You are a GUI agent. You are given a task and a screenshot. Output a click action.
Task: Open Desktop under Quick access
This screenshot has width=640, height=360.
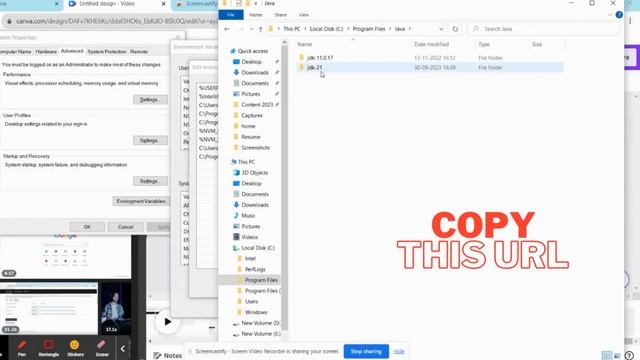click(x=251, y=62)
